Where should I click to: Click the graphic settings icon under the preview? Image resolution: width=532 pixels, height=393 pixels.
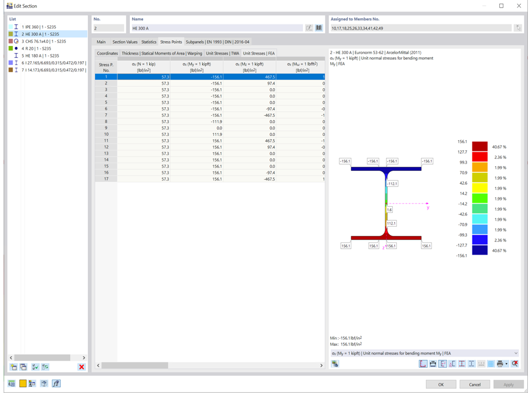(x=335, y=364)
